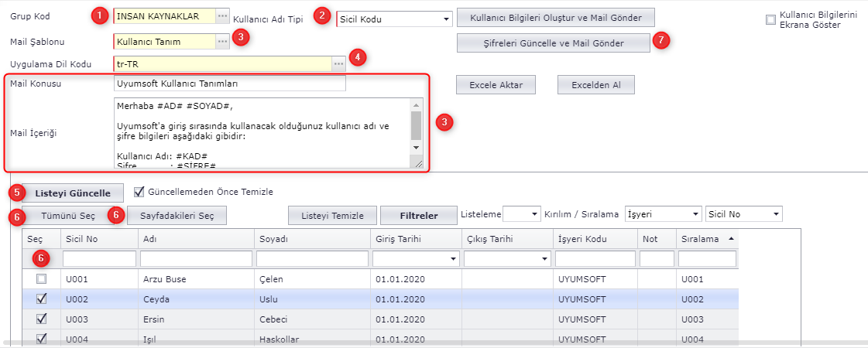Sort by the Sıralama column arrow
The width and height of the screenshot is (868, 348).
[732, 240]
